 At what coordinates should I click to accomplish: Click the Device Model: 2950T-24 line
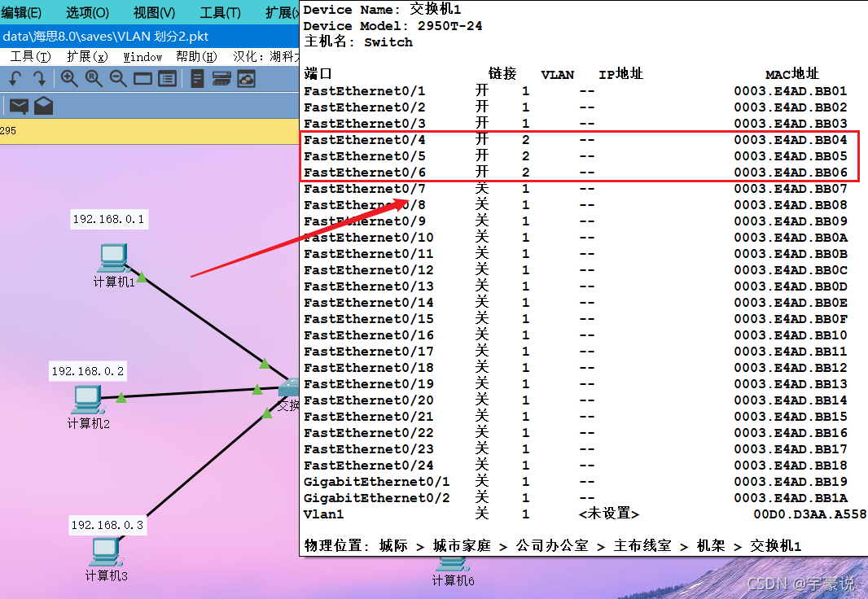point(393,26)
